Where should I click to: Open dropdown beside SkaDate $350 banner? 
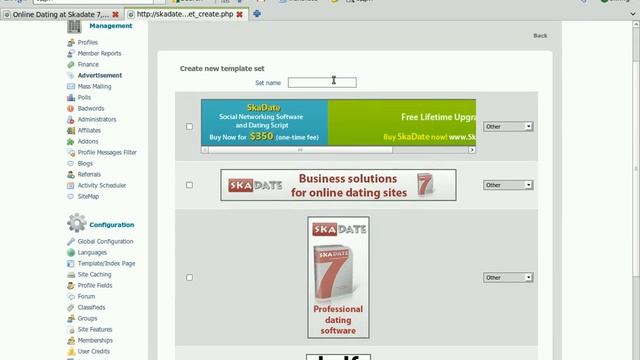[x=508, y=127]
